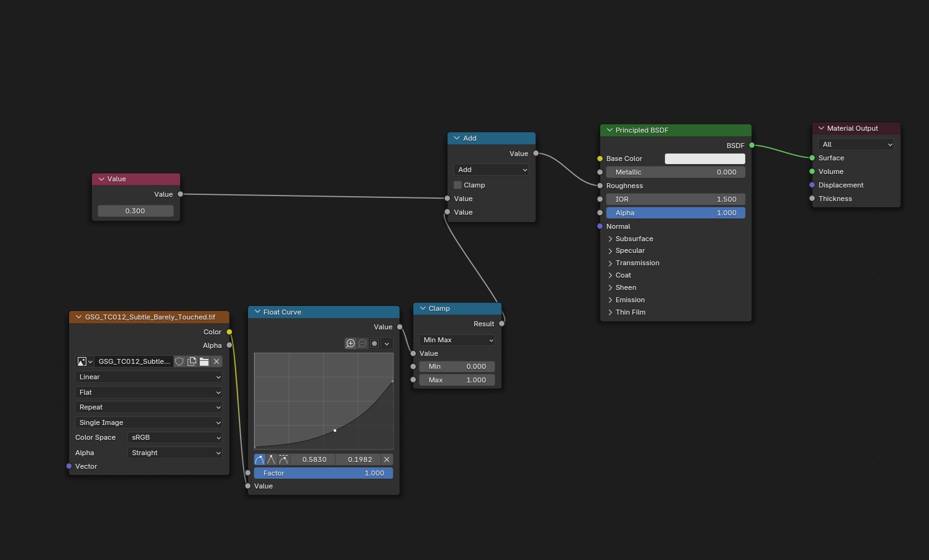Collapse the Float Curve node
This screenshot has height=560, width=929.
pyautogui.click(x=257, y=312)
